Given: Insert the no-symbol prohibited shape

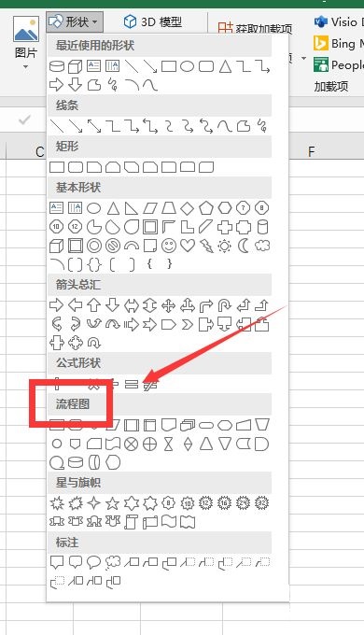Looking at the screenshot, I should coord(113,246).
